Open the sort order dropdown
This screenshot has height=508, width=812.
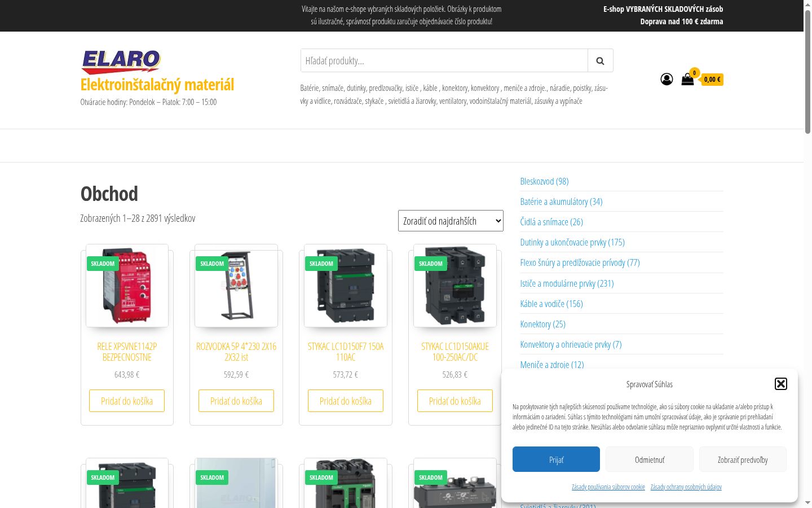(x=451, y=221)
